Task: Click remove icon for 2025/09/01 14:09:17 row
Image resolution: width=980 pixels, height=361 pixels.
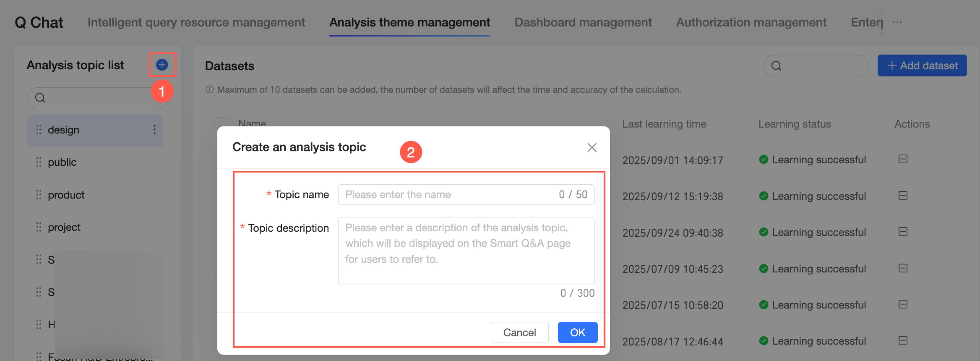Action: (x=903, y=159)
